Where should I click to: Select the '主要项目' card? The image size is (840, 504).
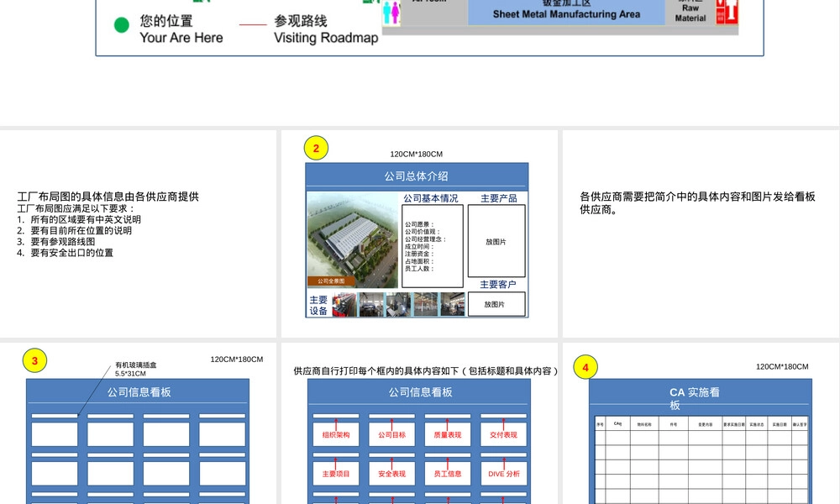tap(336, 474)
